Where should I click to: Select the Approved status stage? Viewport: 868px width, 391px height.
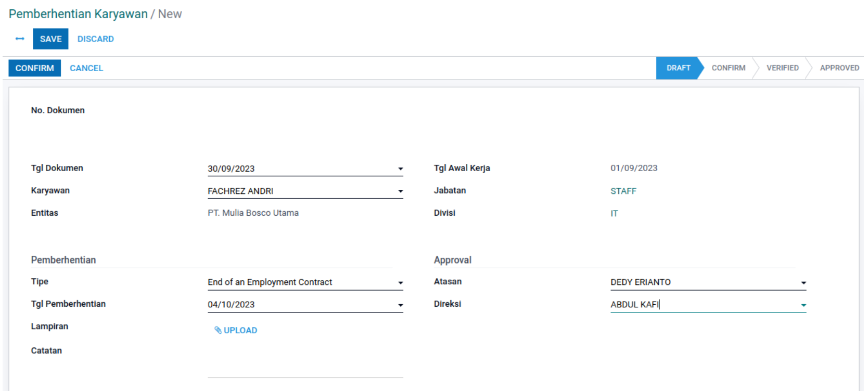tap(839, 68)
